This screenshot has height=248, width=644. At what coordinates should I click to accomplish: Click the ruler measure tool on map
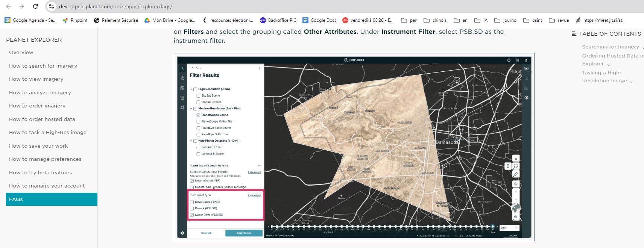coord(516,174)
